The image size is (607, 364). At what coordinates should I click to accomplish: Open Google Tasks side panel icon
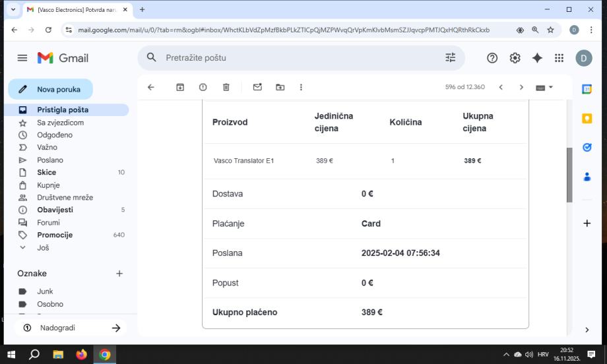(587, 147)
